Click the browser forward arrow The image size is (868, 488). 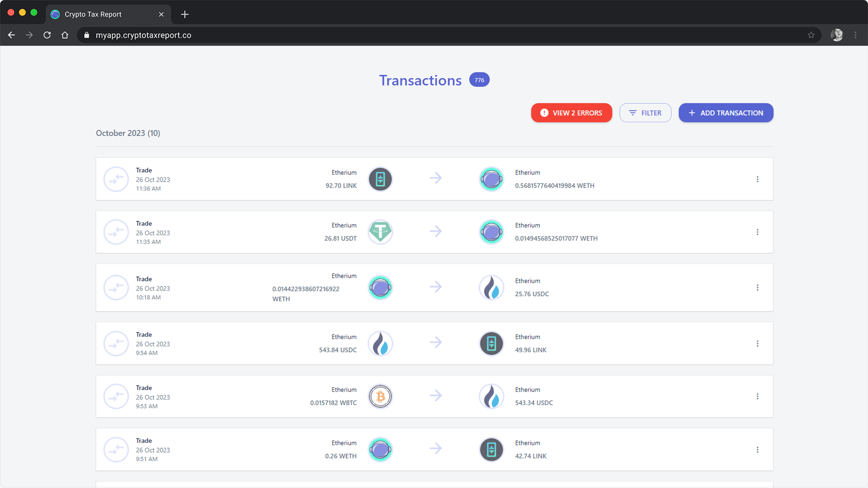pyautogui.click(x=29, y=35)
